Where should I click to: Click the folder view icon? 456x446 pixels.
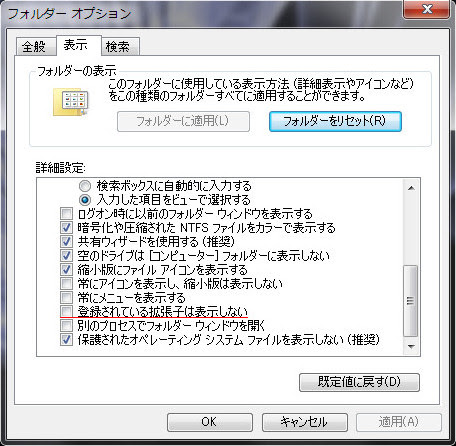click(x=71, y=102)
